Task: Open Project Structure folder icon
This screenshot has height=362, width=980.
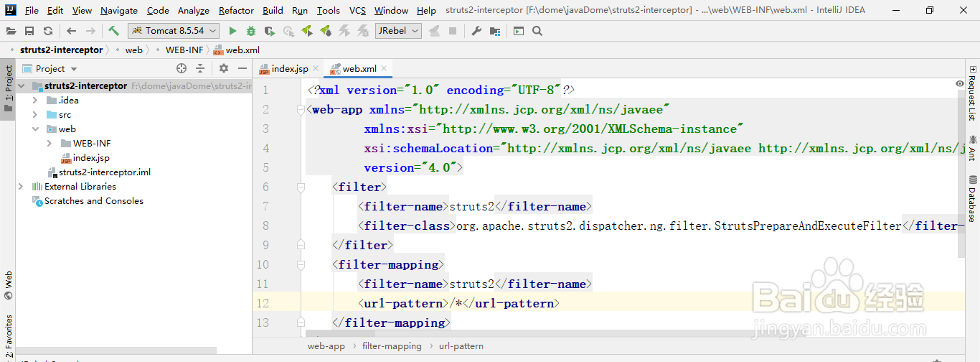Action: 495,31
